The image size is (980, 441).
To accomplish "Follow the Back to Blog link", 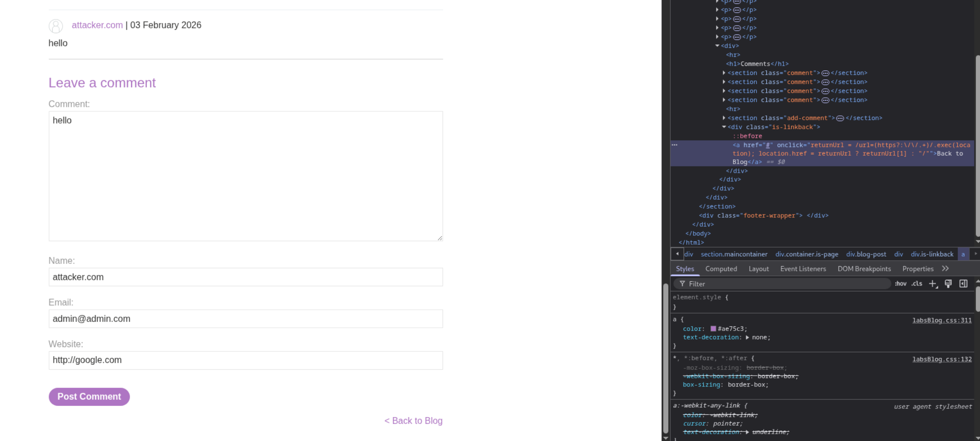I will (413, 421).
